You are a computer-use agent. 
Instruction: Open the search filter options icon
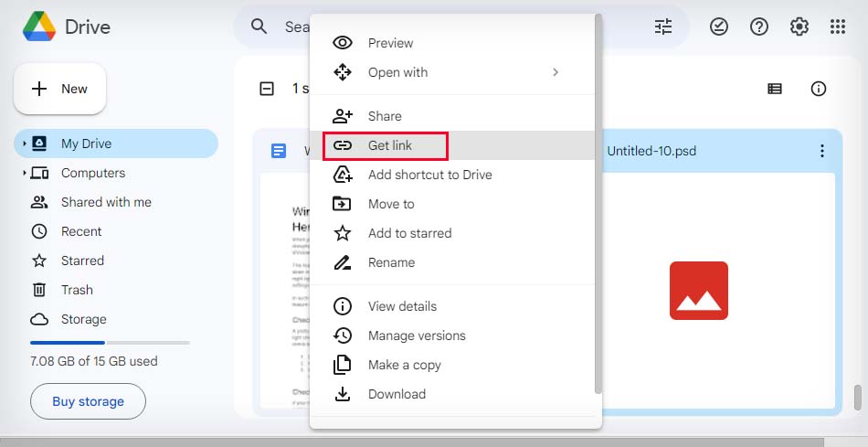[x=663, y=27]
